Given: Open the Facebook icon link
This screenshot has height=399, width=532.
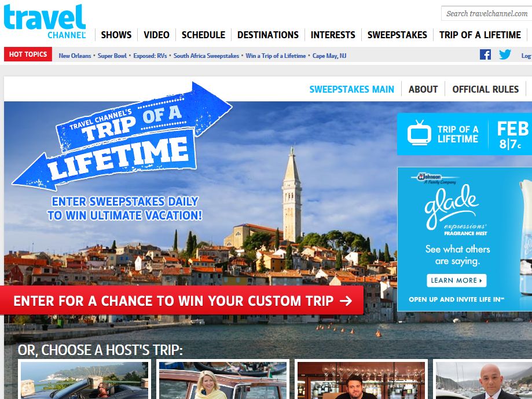Looking at the screenshot, I should (x=485, y=54).
